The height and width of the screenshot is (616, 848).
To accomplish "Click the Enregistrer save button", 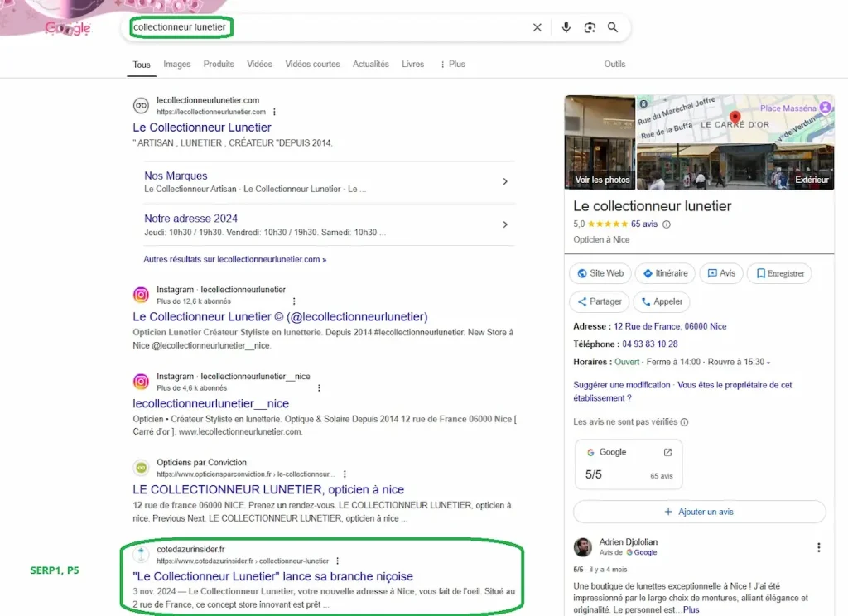I will (780, 274).
